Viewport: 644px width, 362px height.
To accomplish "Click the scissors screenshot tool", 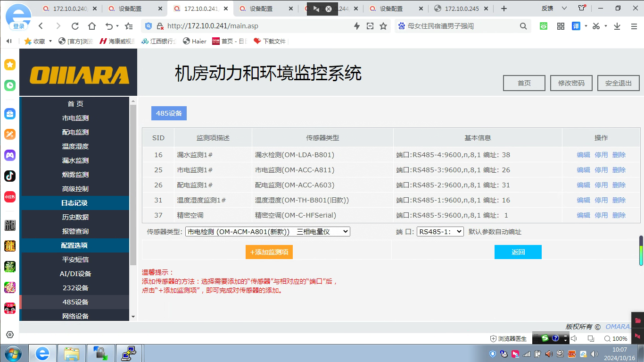I will 596,26.
